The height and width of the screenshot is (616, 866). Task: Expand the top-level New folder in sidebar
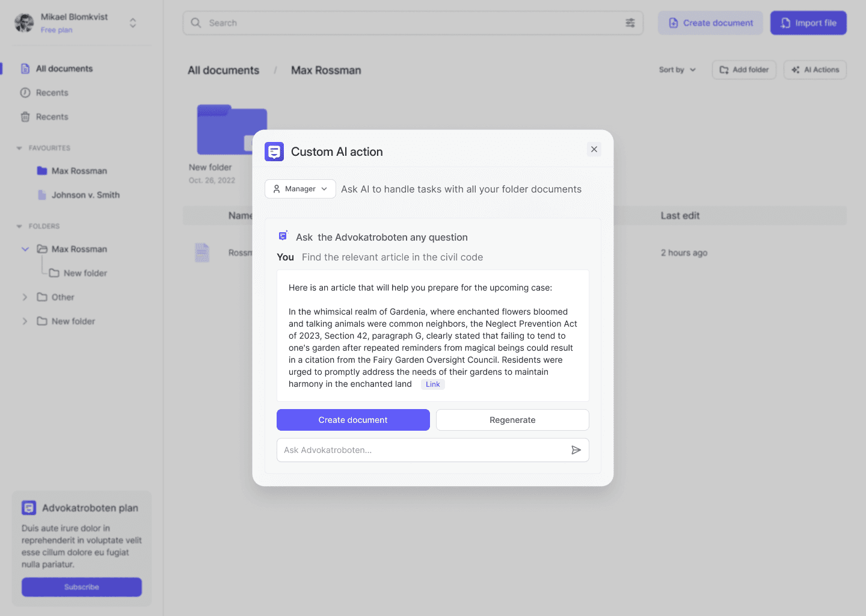(x=25, y=321)
